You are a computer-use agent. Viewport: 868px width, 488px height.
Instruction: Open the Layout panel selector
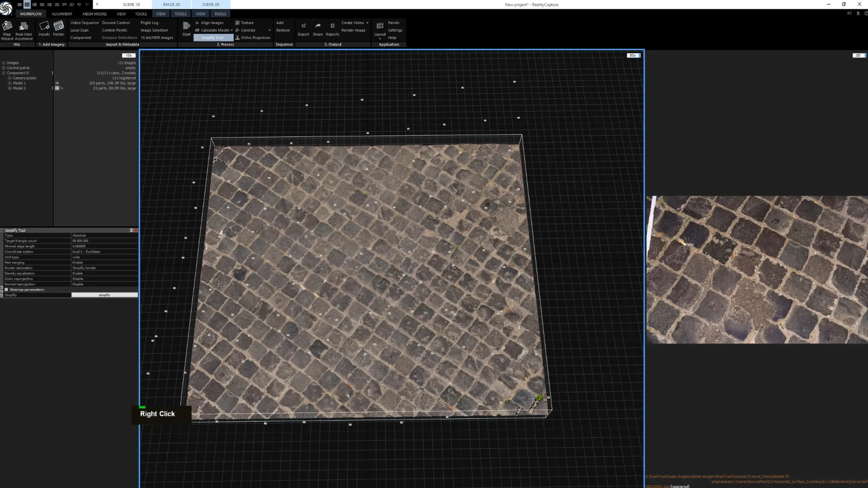(379, 30)
